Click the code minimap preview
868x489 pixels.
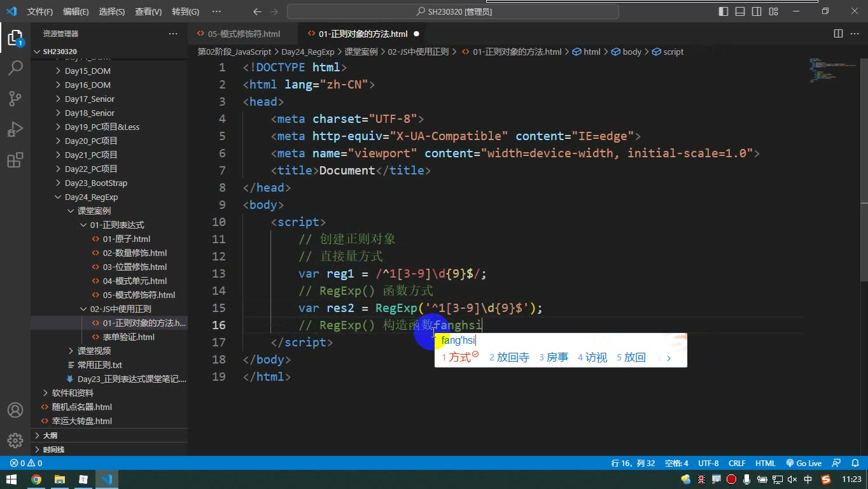point(832,70)
